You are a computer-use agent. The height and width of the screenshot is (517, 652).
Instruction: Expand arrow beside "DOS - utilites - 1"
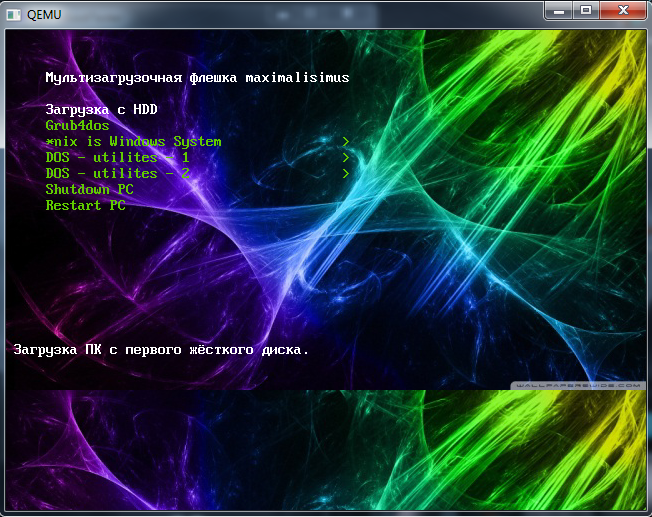pos(346,158)
